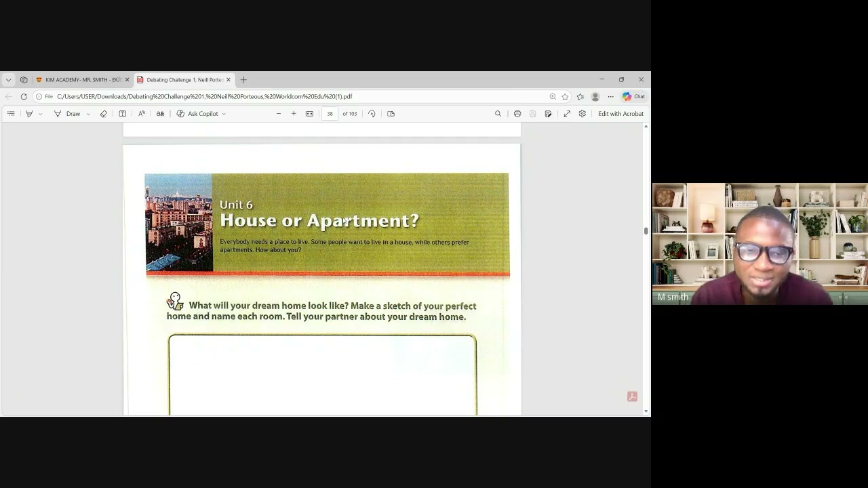Image resolution: width=868 pixels, height=488 pixels.
Task: Close the KIM ACADEMY tab
Action: [x=127, y=80]
